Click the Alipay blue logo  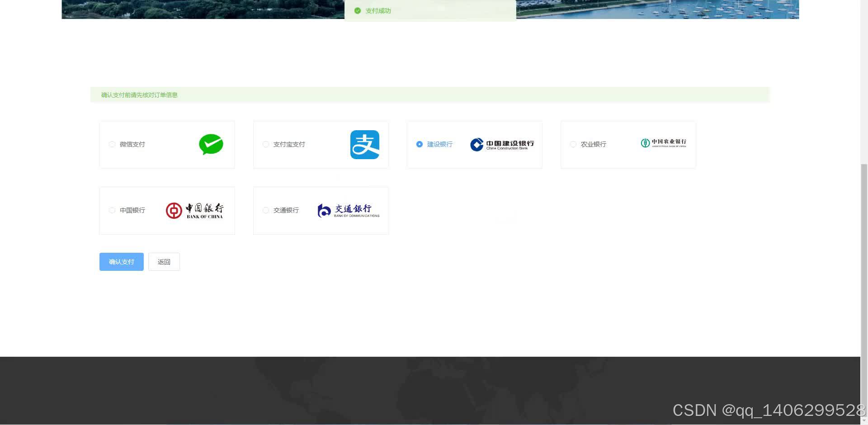click(365, 145)
